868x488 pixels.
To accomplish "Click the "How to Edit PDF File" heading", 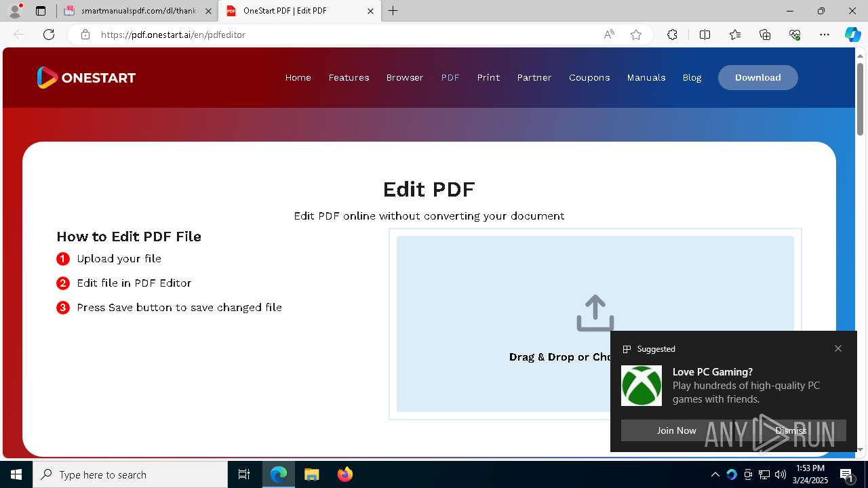I will coord(129,237).
